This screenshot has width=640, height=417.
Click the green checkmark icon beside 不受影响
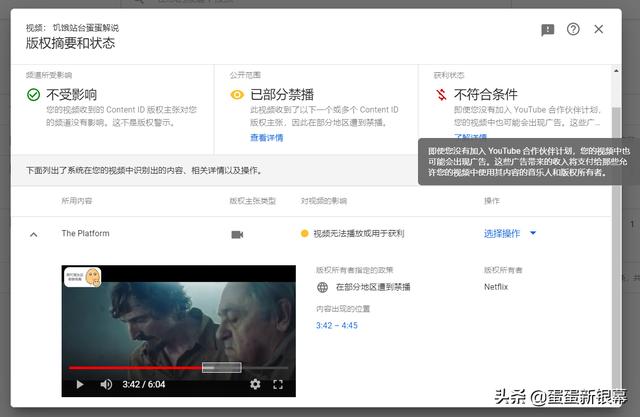pyautogui.click(x=33, y=95)
